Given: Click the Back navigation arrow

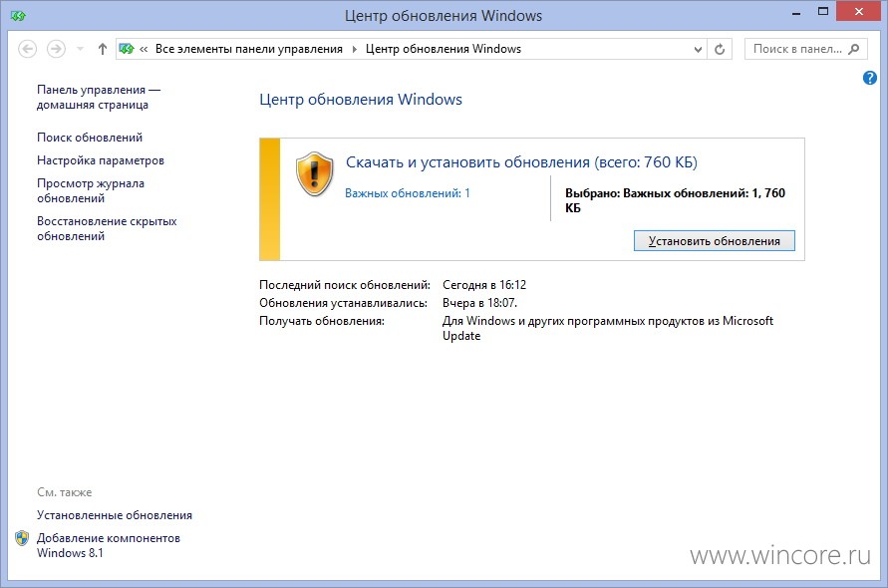Looking at the screenshot, I should [28, 49].
